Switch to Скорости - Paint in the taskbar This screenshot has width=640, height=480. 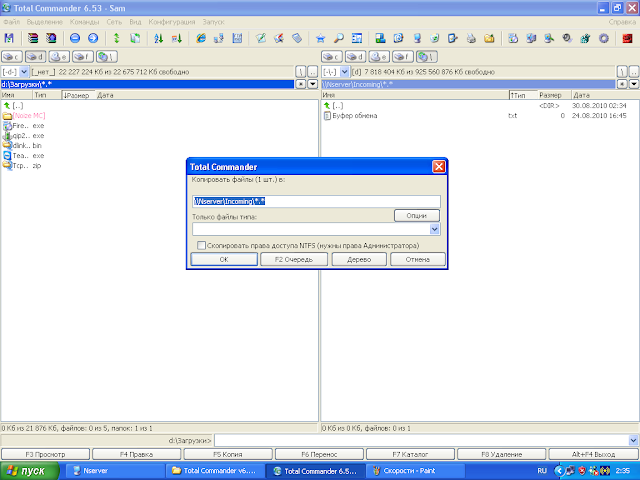click(416, 471)
